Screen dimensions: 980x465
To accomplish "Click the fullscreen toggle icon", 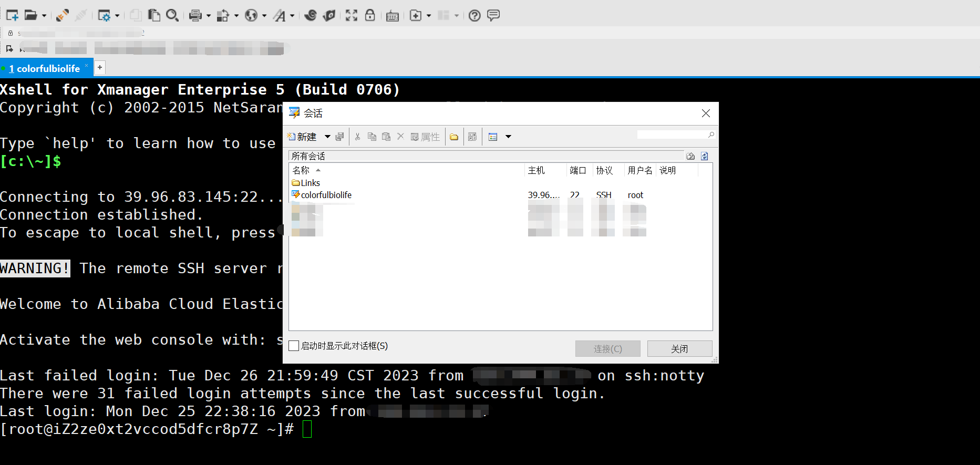I will [352, 15].
